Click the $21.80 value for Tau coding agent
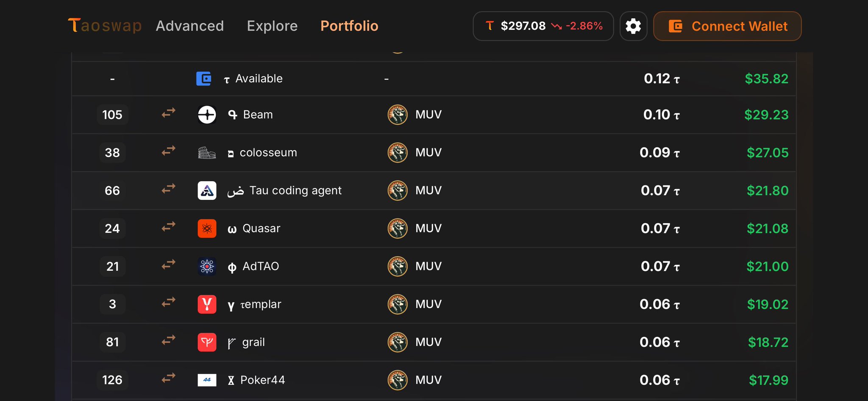This screenshot has height=401, width=868. pyautogui.click(x=767, y=191)
